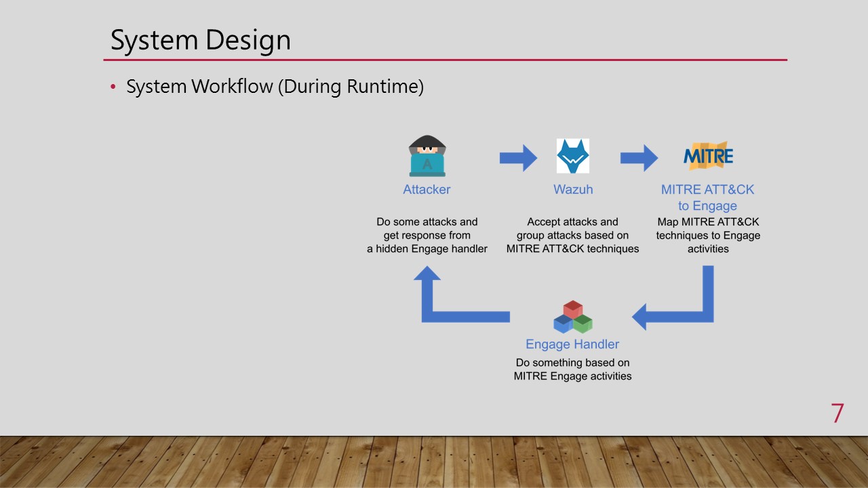Select the 'System Design' slide title
This screenshot has width=868, height=488.
point(201,40)
